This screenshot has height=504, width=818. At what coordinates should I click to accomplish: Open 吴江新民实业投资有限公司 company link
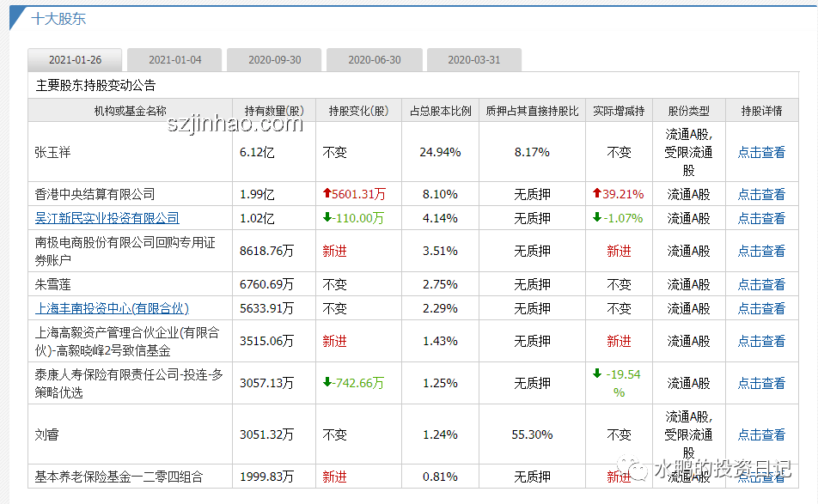click(x=107, y=218)
